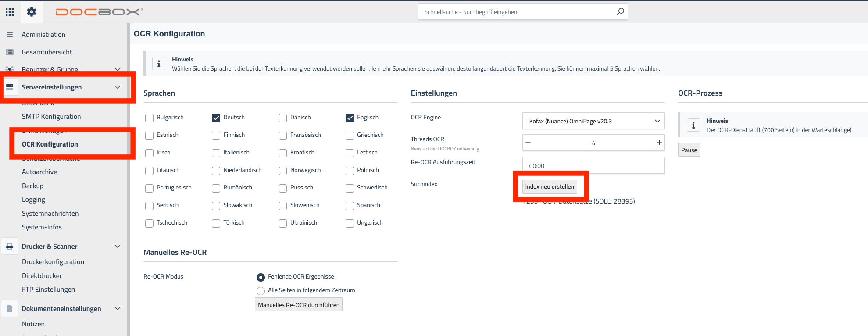Open settings via the gear icon
The height and width of the screenshot is (336, 868).
[32, 12]
